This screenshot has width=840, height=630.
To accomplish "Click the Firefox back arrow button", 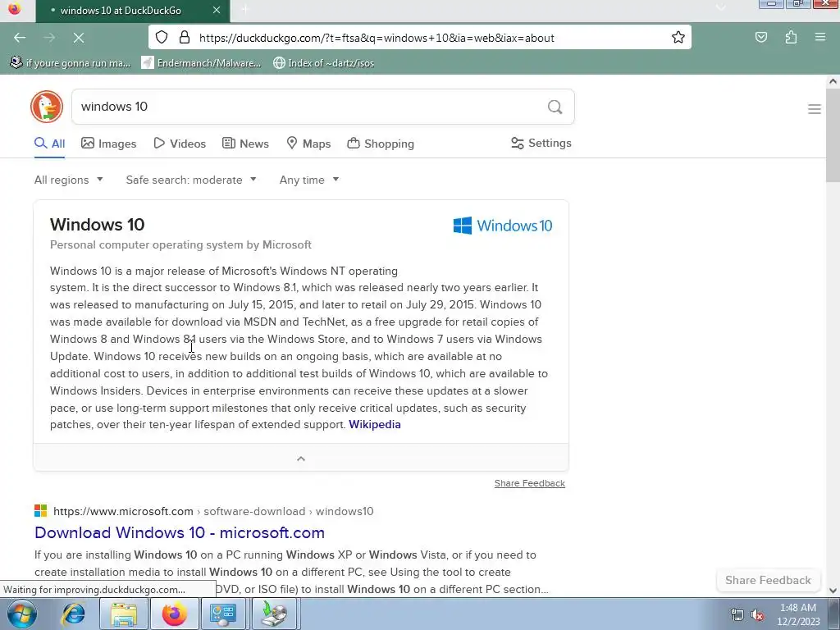I will 20,38.
